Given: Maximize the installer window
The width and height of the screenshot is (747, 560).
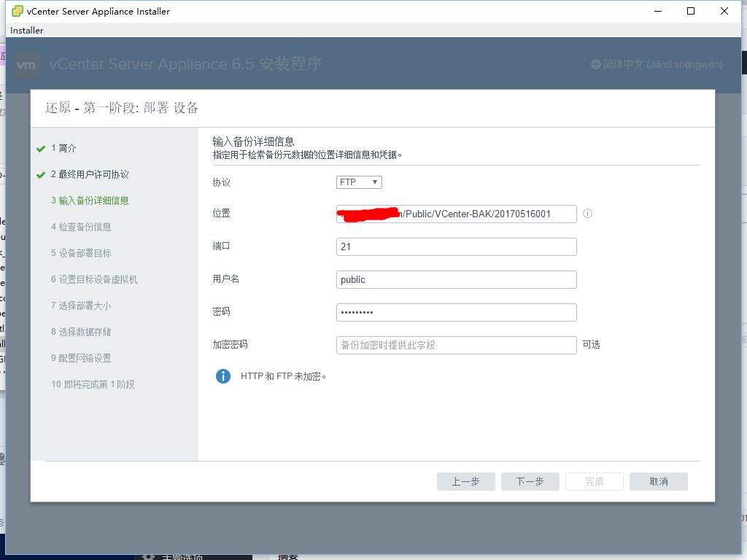Looking at the screenshot, I should click(x=691, y=11).
